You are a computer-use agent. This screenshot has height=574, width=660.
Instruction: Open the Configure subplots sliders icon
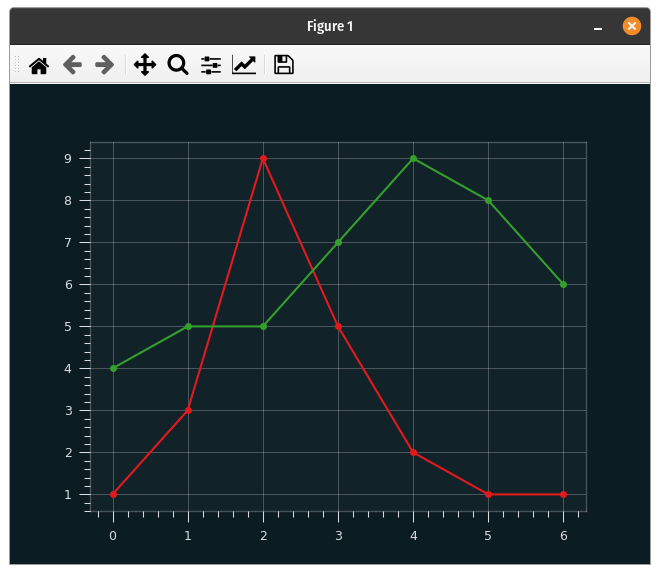coord(211,65)
